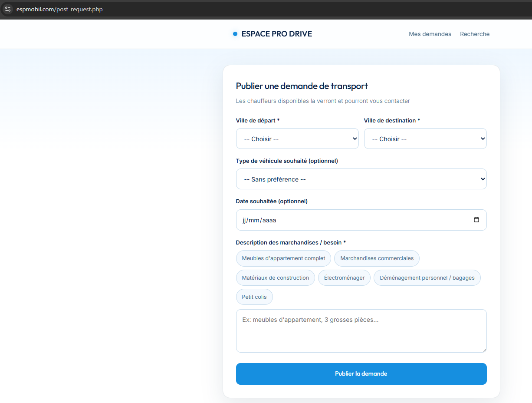This screenshot has width=532, height=403.
Task: Expand the Type de véhicule souhaité dropdown
Action: 361,179
